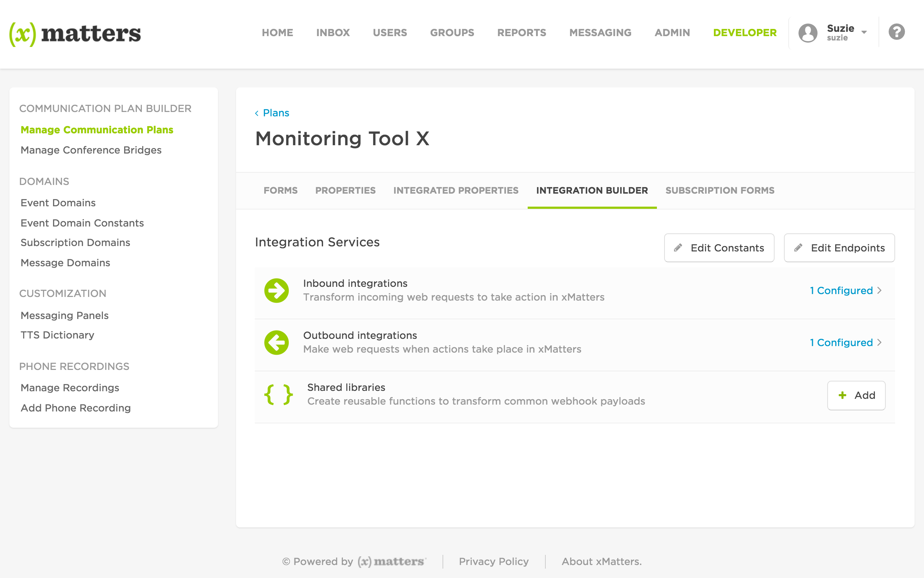This screenshot has height=578, width=924.
Task: Open Event Domains in sidebar
Action: [x=58, y=203]
